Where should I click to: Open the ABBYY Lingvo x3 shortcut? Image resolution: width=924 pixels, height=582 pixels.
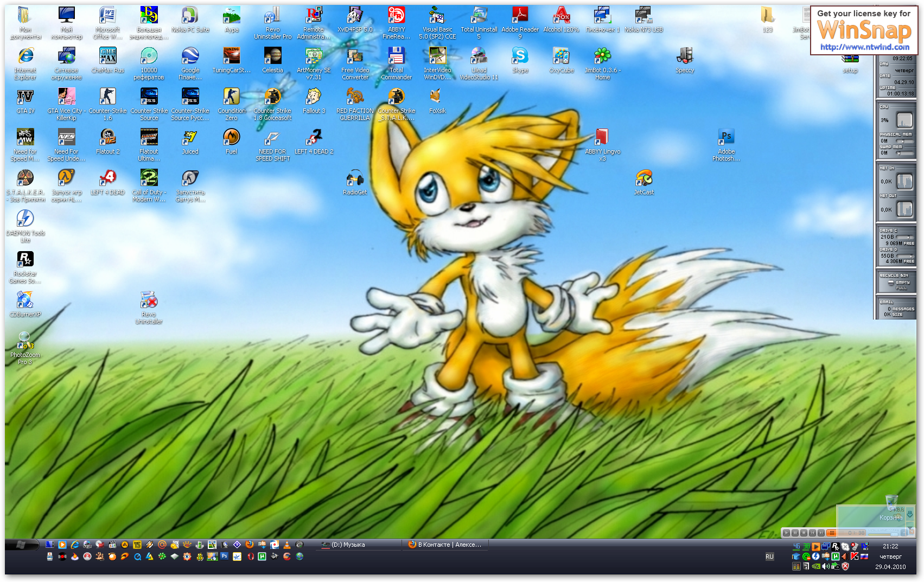(603, 145)
